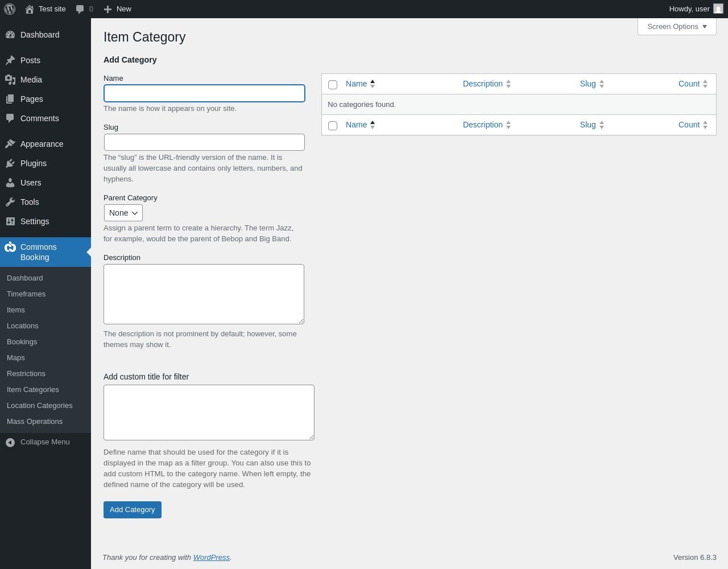Click the Collapse Menu arrow icon

[x=10, y=442]
